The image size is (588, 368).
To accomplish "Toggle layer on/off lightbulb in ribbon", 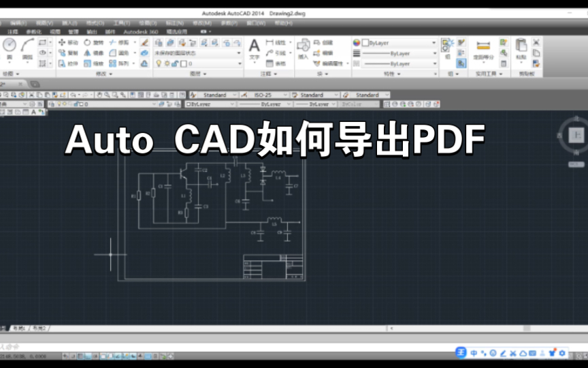I will pyautogui.click(x=159, y=63).
